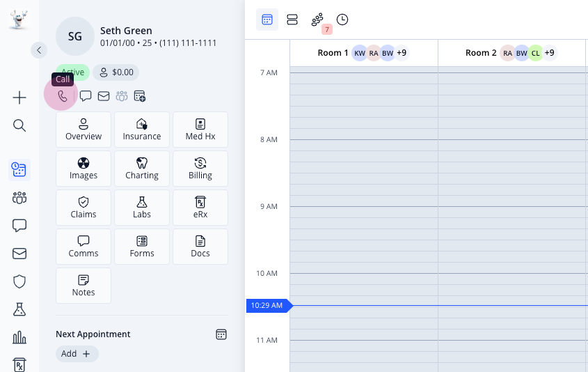
Task: Click the search magnifier in left sidebar
Action: point(19,125)
